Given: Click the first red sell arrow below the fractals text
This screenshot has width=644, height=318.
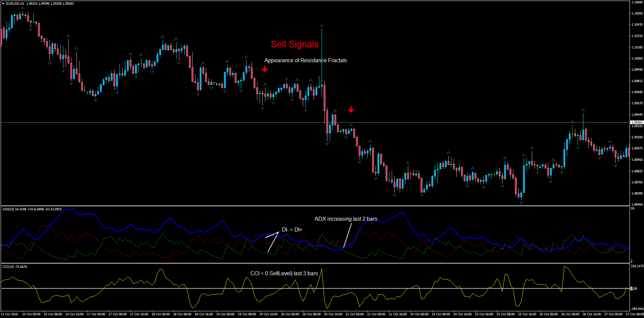Looking at the screenshot, I should pyautogui.click(x=265, y=69).
